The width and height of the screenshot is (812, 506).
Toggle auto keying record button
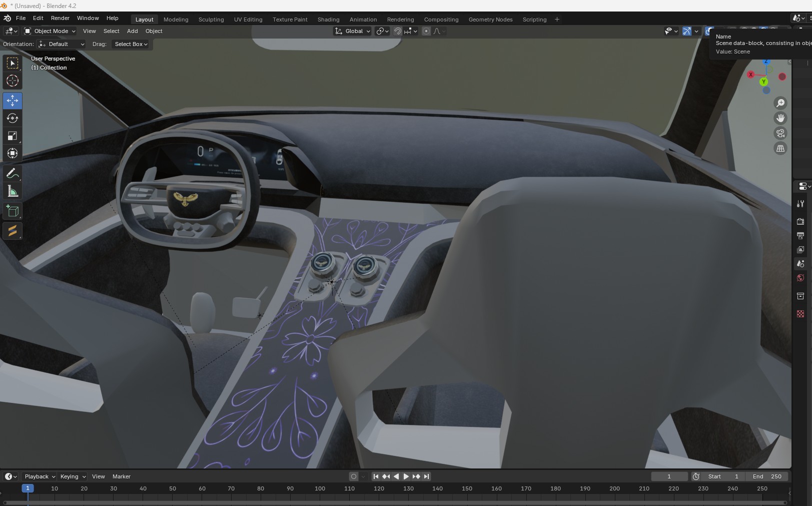point(354,476)
